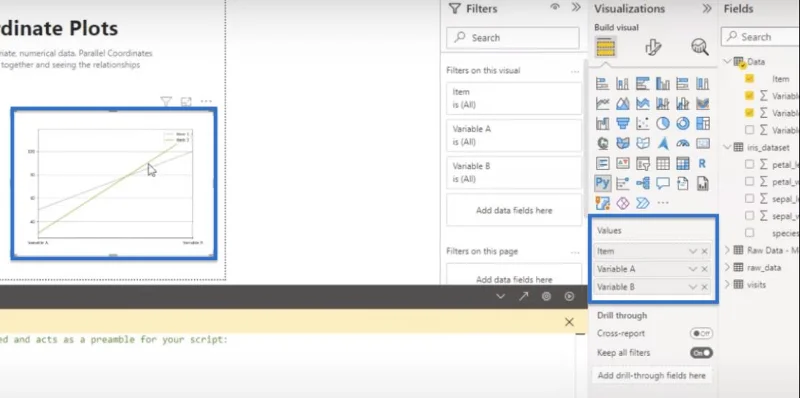Click the Filters pane search box
This screenshot has height=398, width=800.
pyautogui.click(x=513, y=38)
